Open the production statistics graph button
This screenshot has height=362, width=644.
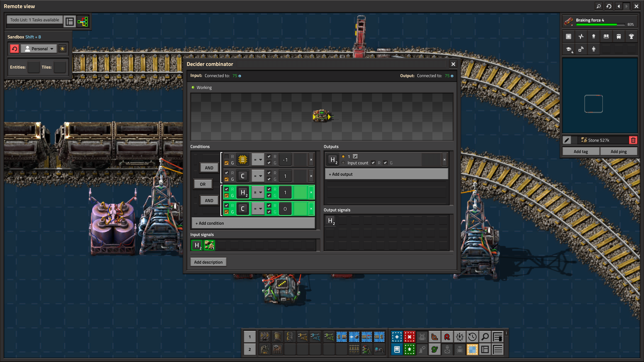tap(581, 36)
